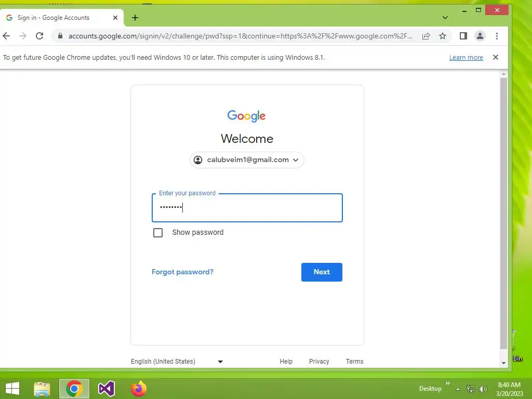Go back using the browser back arrow
The image size is (532, 399).
pos(6,36)
